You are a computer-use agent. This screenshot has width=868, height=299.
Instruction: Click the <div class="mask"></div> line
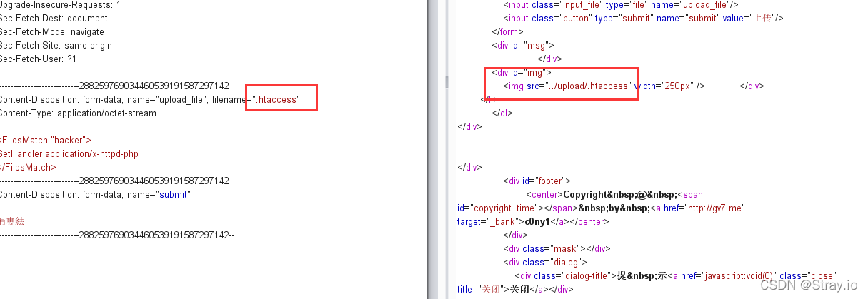557,249
